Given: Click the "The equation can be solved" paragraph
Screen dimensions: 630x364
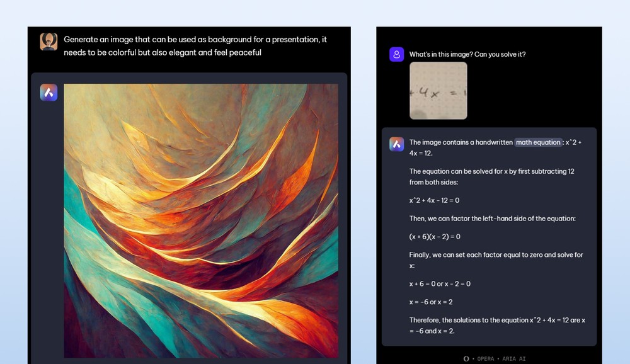Looking at the screenshot, I should [x=491, y=176].
